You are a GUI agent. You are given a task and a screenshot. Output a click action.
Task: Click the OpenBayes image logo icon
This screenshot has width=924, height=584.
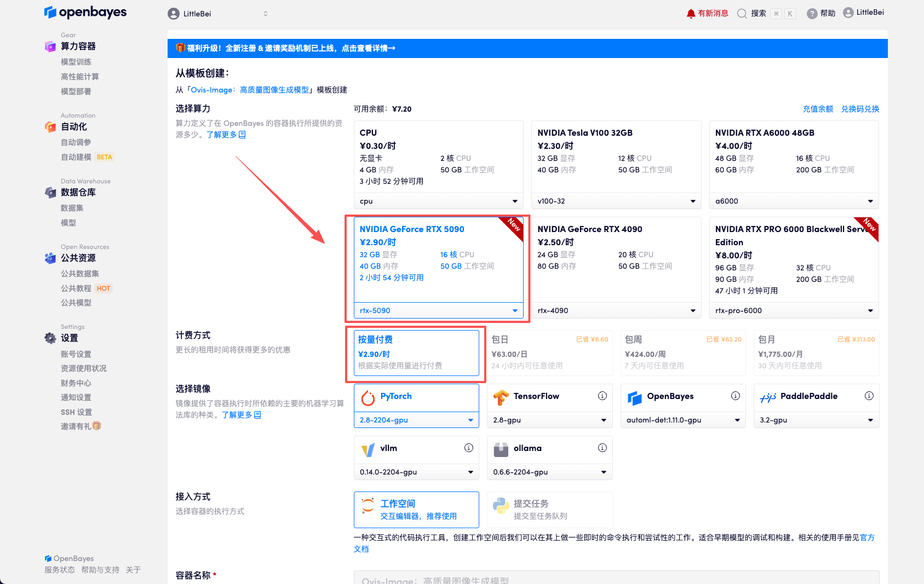[635, 398]
